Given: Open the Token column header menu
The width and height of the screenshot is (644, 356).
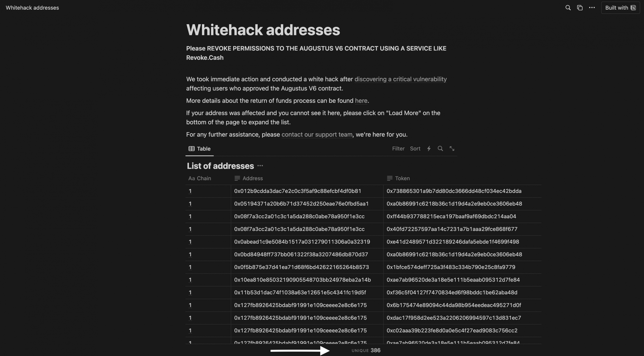Looking at the screenshot, I should [x=462, y=178].
